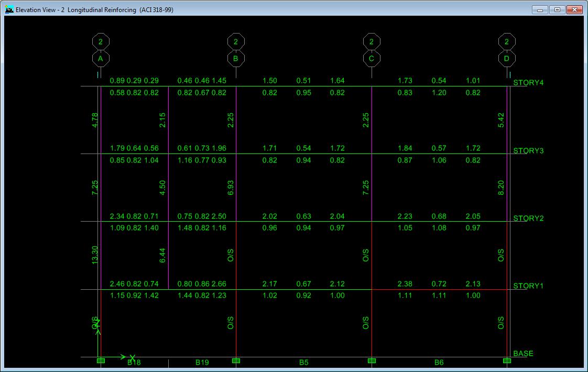This screenshot has width=588, height=372.
Task: Click beam reinforcing value 1.45
Action: coord(219,81)
